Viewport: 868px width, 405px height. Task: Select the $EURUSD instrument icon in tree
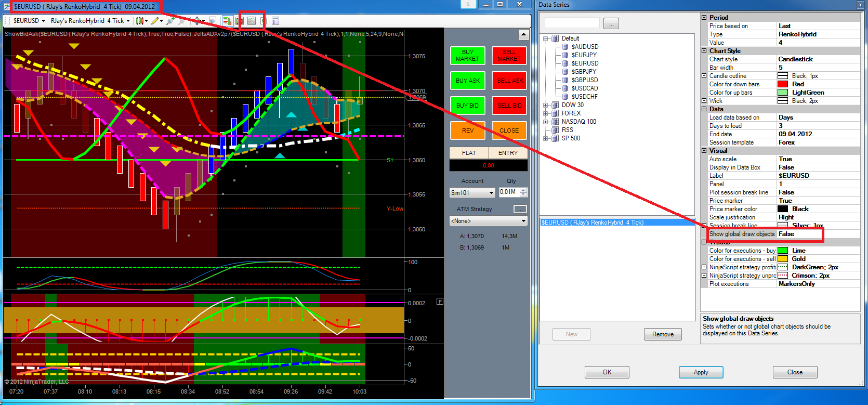coord(565,63)
